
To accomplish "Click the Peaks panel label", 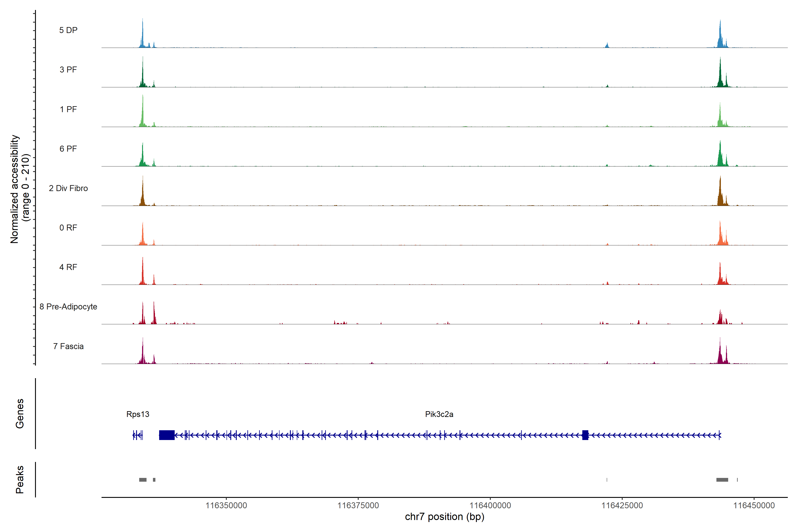I will pyautogui.click(x=20, y=479).
